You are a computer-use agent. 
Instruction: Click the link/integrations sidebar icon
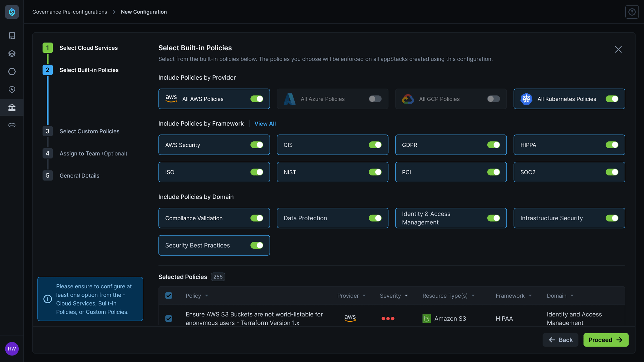click(x=12, y=125)
